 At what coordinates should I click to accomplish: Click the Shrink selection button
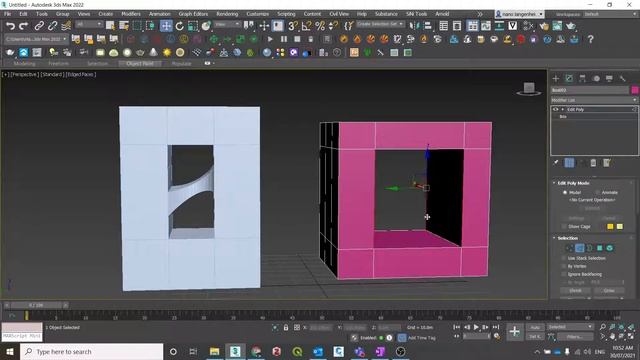pos(575,291)
